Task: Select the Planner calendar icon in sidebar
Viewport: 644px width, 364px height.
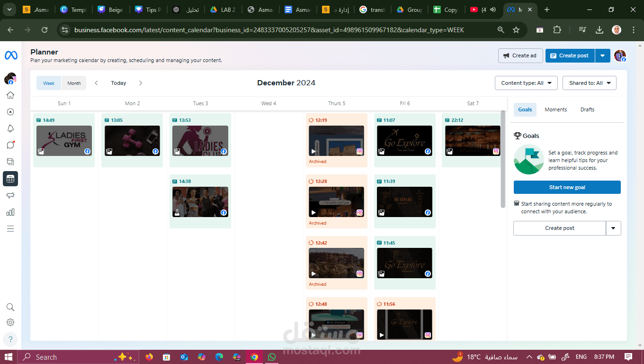Action: [x=10, y=179]
